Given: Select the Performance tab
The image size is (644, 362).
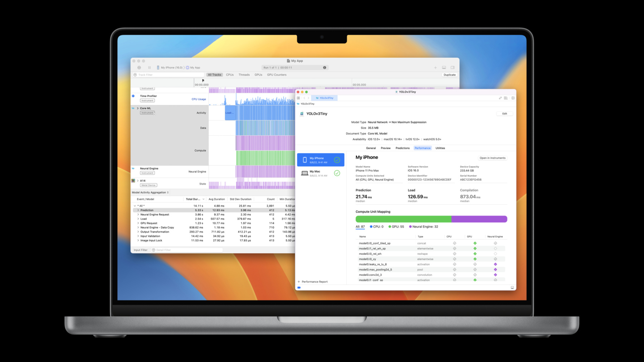Looking at the screenshot, I should 423,148.
